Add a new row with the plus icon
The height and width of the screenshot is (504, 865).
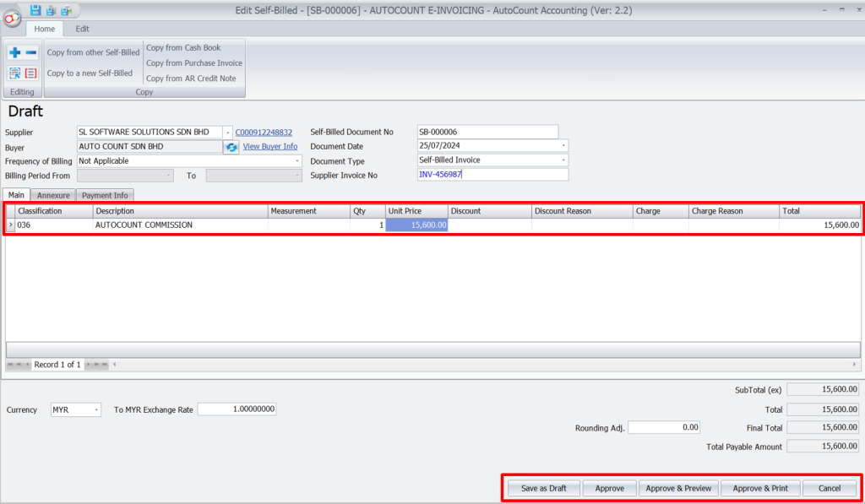(15, 52)
